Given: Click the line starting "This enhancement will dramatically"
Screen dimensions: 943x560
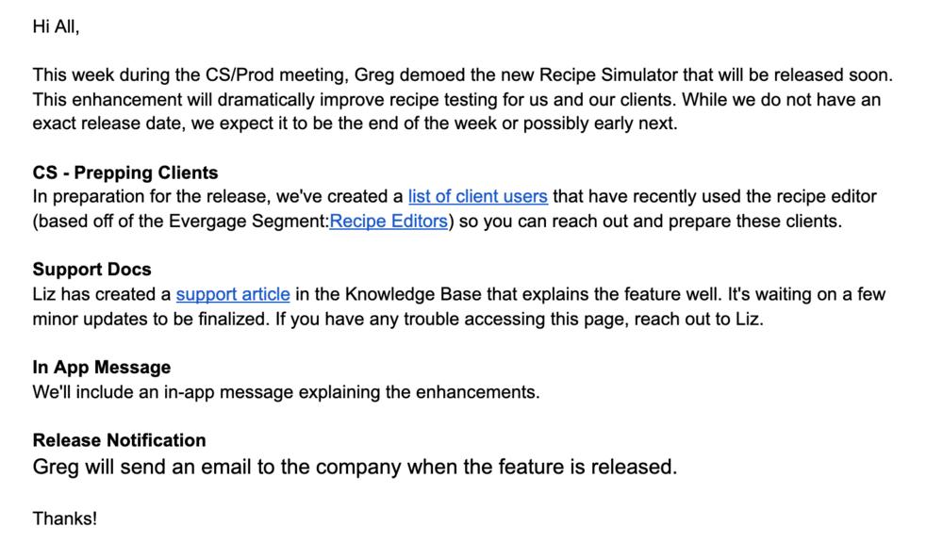Looking at the screenshot, I should 456,99.
